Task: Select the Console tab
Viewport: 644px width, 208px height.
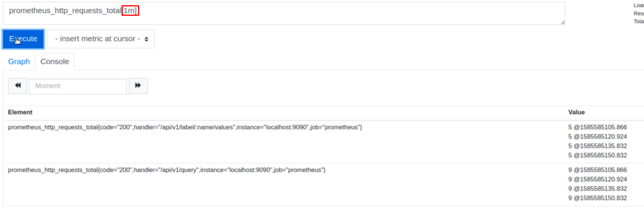Action: tap(55, 61)
